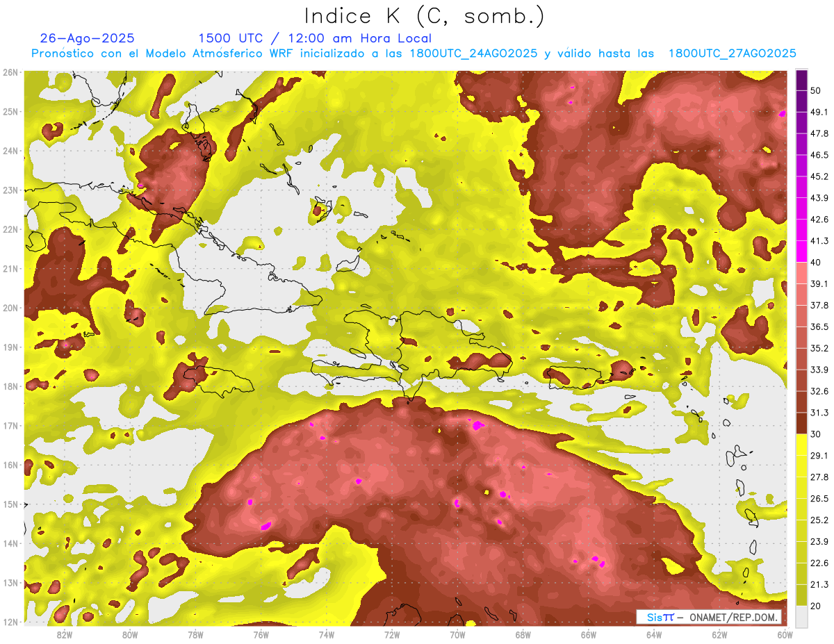Click the "26N" latitude label
The height and width of the screenshot is (644, 834).
10,72
